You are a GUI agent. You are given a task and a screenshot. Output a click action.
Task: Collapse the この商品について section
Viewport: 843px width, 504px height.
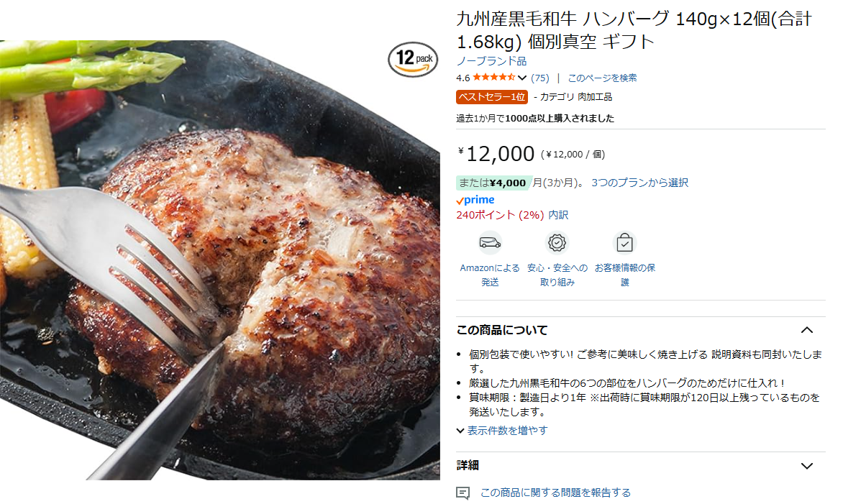807,330
